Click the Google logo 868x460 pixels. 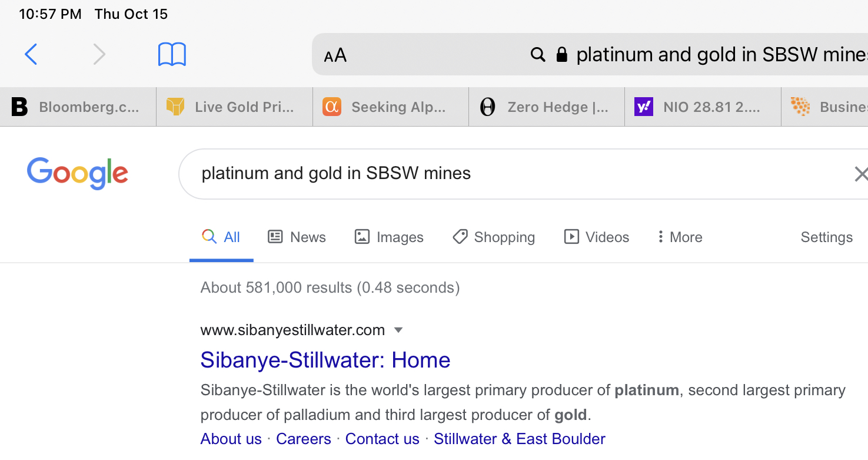[77, 173]
